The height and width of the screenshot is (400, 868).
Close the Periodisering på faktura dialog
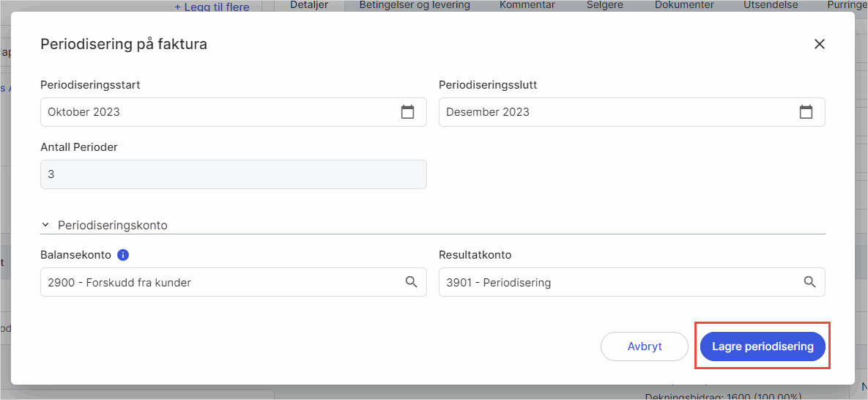click(820, 44)
